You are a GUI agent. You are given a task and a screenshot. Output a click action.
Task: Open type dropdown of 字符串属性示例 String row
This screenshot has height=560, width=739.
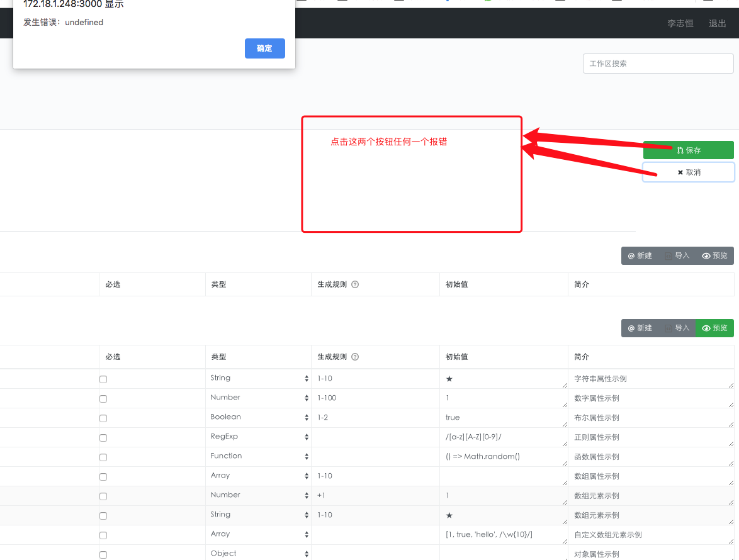pos(258,378)
